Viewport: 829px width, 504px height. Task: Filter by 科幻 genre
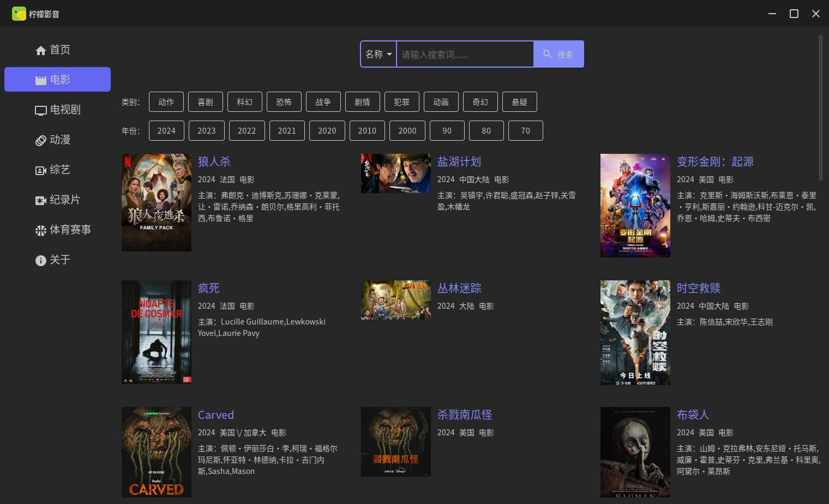pos(245,102)
